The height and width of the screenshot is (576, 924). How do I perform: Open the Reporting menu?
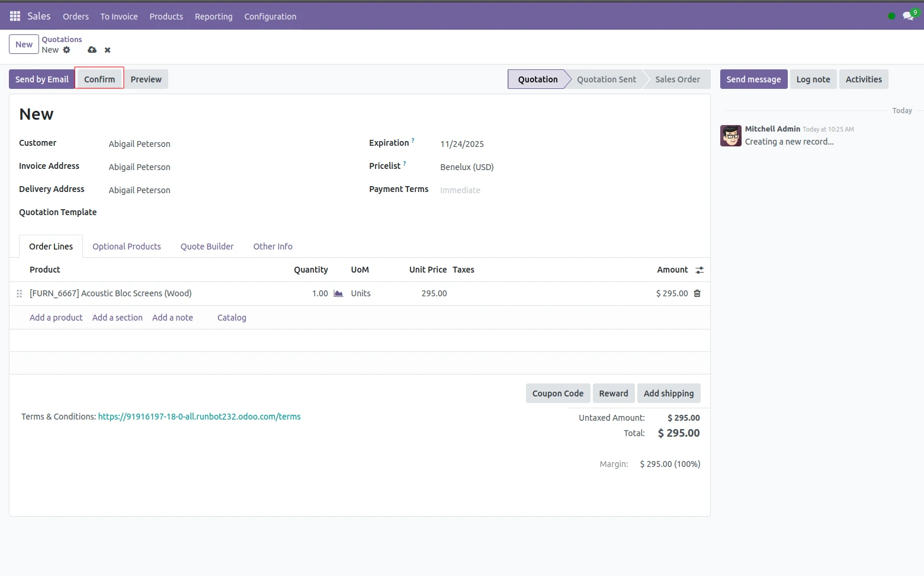click(x=213, y=17)
